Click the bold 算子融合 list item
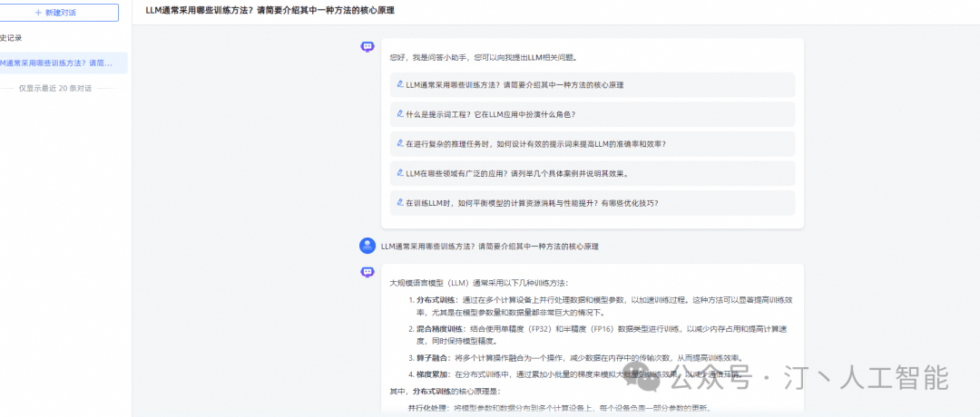 [434, 358]
